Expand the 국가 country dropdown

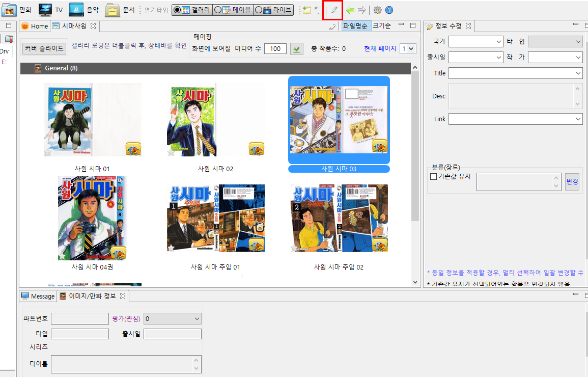pos(499,42)
